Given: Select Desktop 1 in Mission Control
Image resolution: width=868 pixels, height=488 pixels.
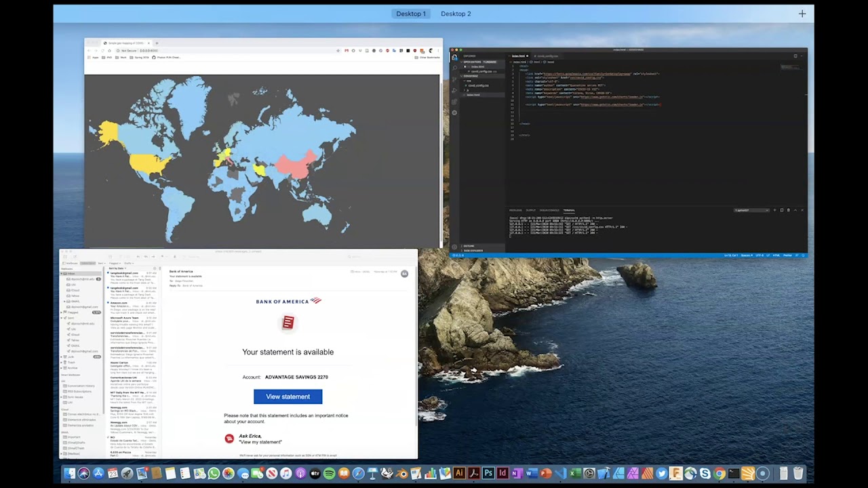Looking at the screenshot, I should coord(411,14).
